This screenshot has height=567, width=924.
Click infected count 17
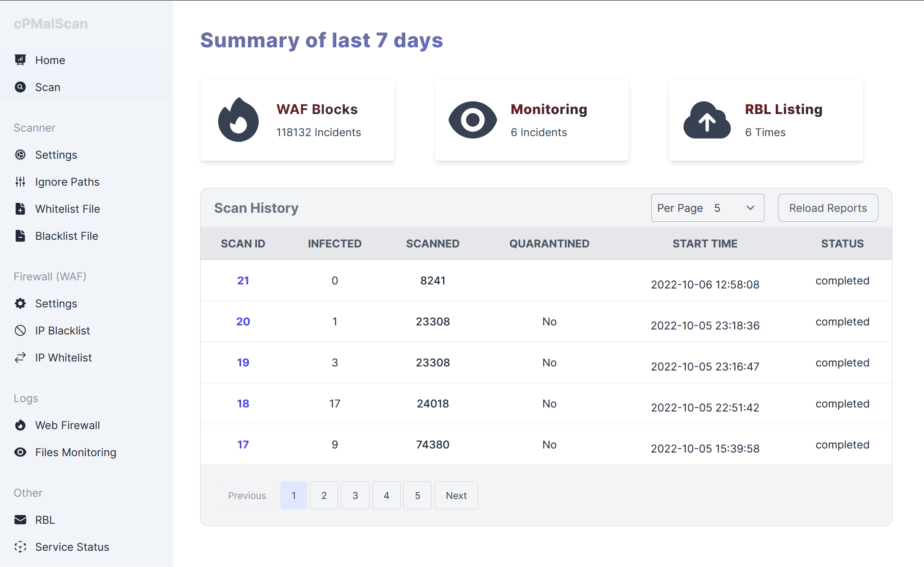335,403
